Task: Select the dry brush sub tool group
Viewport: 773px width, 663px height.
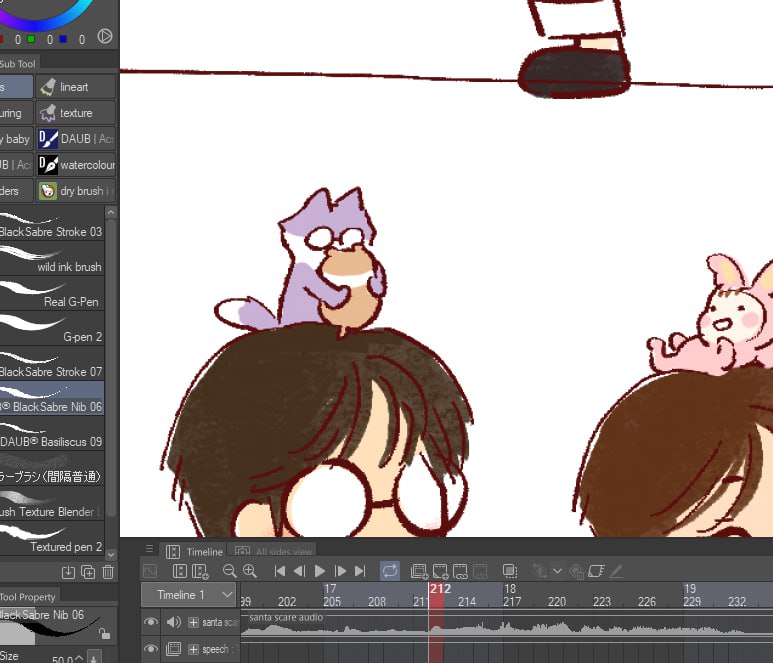Action: (75, 191)
